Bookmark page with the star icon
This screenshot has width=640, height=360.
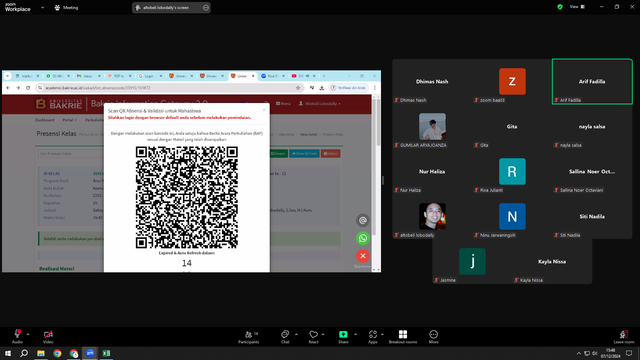pos(298,88)
